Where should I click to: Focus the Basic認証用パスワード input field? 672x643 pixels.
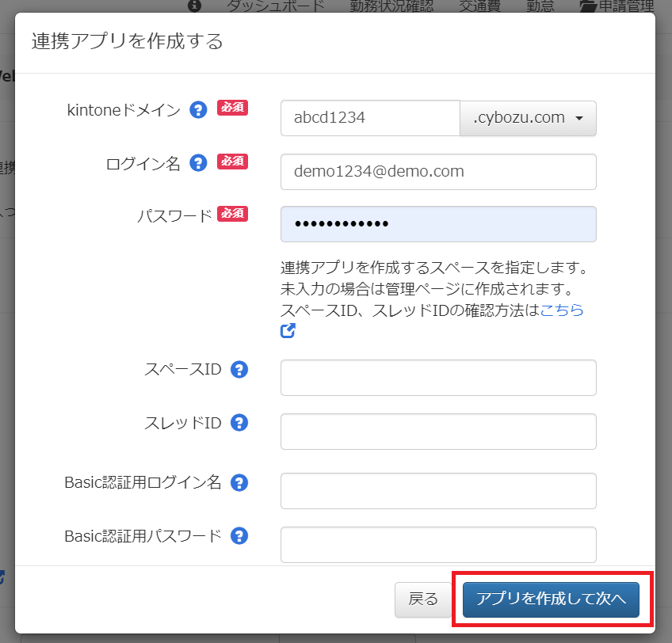pos(438,545)
